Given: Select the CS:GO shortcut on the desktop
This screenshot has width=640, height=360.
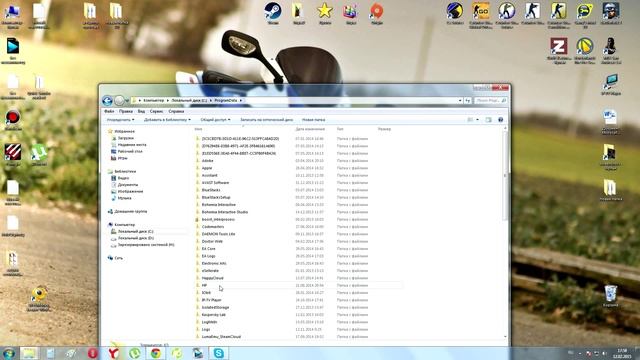Looking at the screenshot, I should tap(481, 16).
